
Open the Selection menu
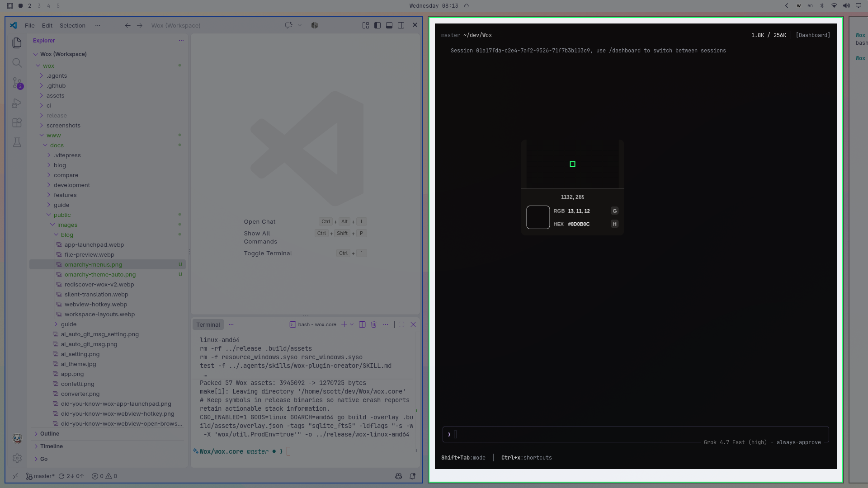pyautogui.click(x=72, y=25)
